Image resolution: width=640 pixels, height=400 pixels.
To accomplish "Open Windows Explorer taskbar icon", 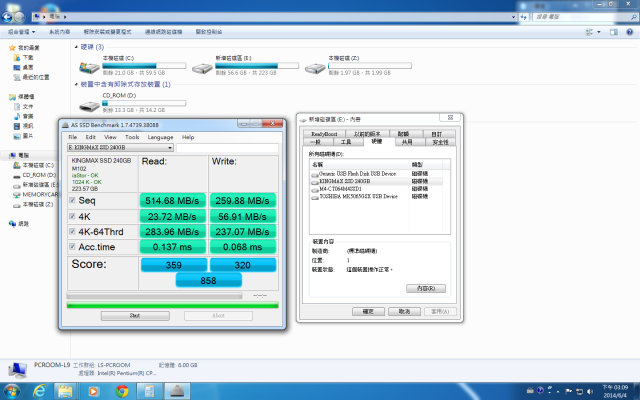I will point(65,391).
